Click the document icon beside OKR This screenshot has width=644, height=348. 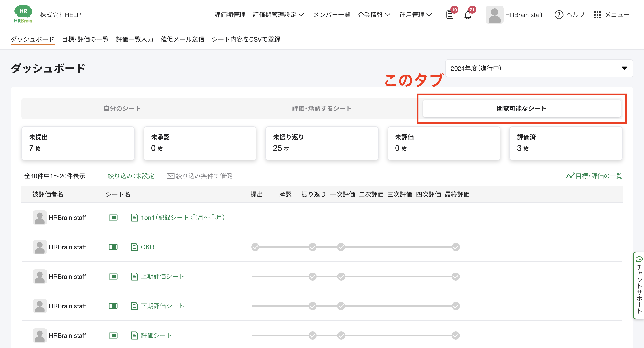pyautogui.click(x=134, y=247)
